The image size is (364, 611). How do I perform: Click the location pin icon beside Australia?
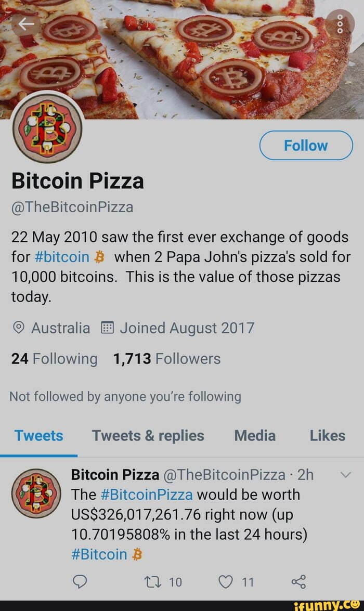click(x=19, y=328)
